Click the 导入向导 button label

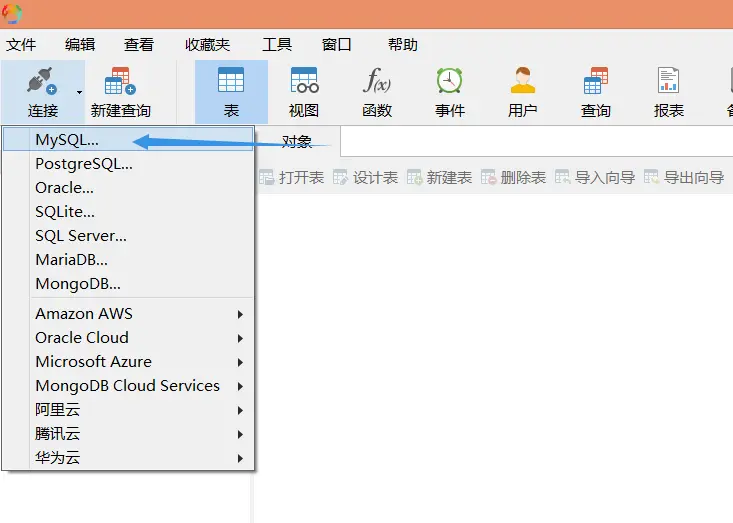pyautogui.click(x=605, y=178)
